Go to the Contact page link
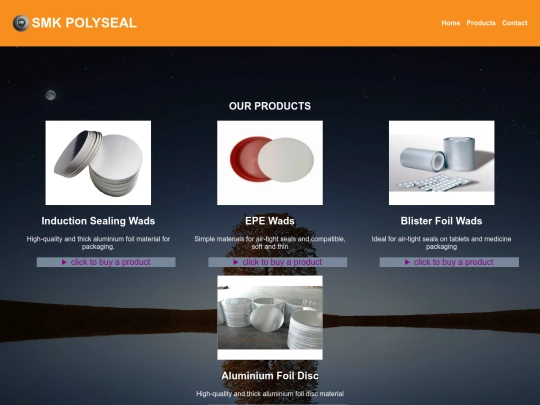This screenshot has height=405, width=540. 515,23
